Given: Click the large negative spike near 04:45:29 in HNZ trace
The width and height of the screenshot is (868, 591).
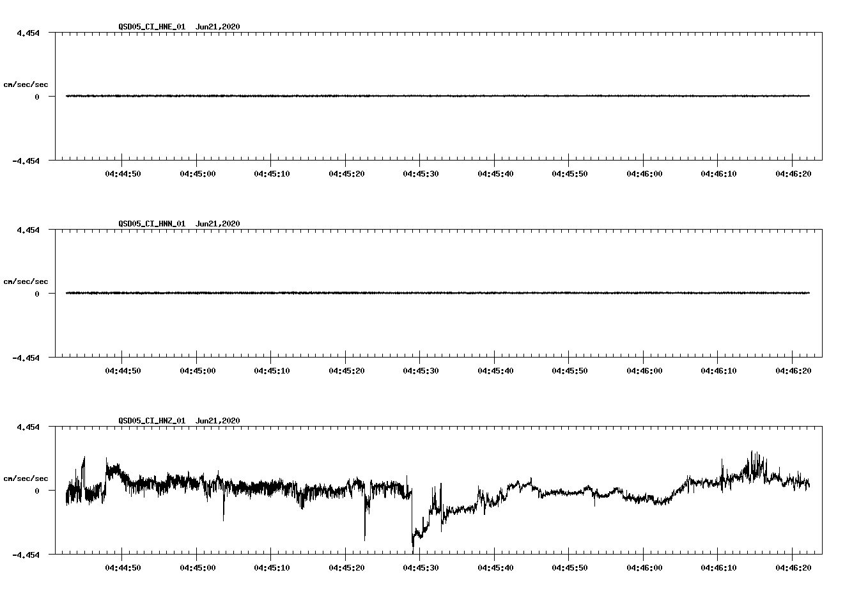Looking at the screenshot, I should pos(413,540).
